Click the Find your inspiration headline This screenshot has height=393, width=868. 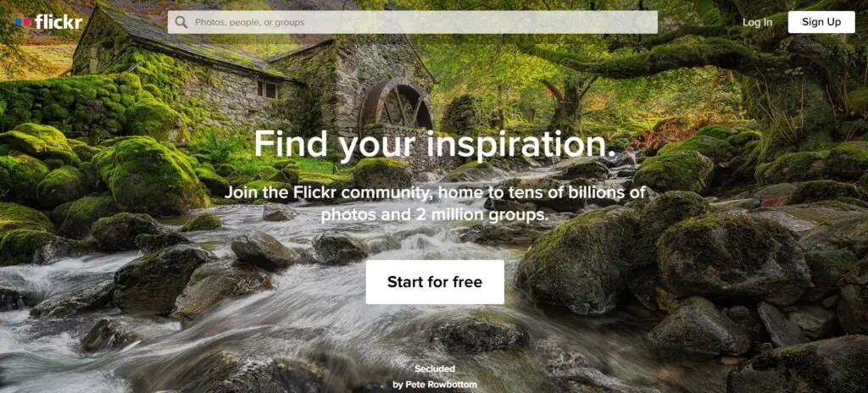click(435, 145)
